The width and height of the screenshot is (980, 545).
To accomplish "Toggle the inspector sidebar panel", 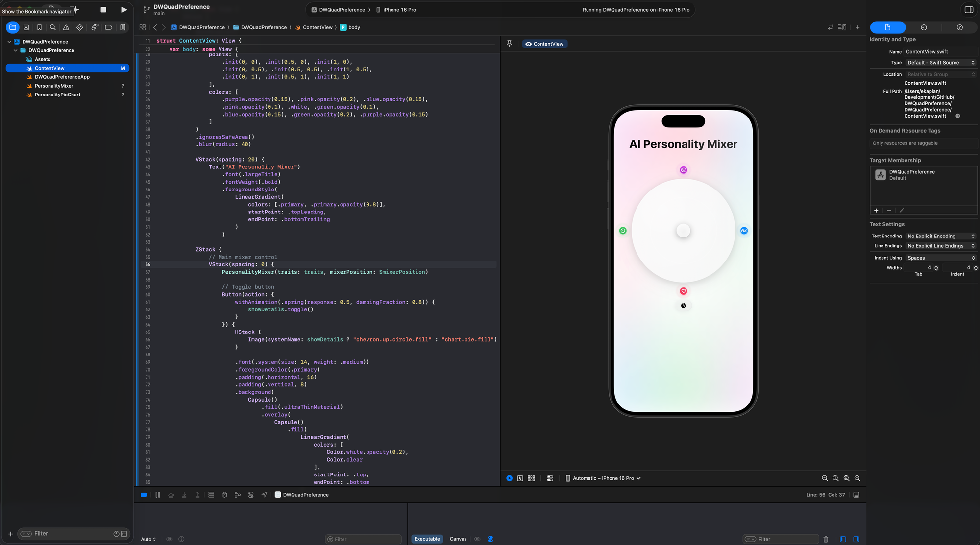I will (x=969, y=10).
